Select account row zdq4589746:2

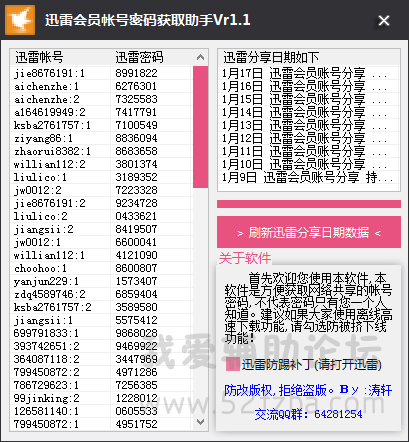point(102,294)
